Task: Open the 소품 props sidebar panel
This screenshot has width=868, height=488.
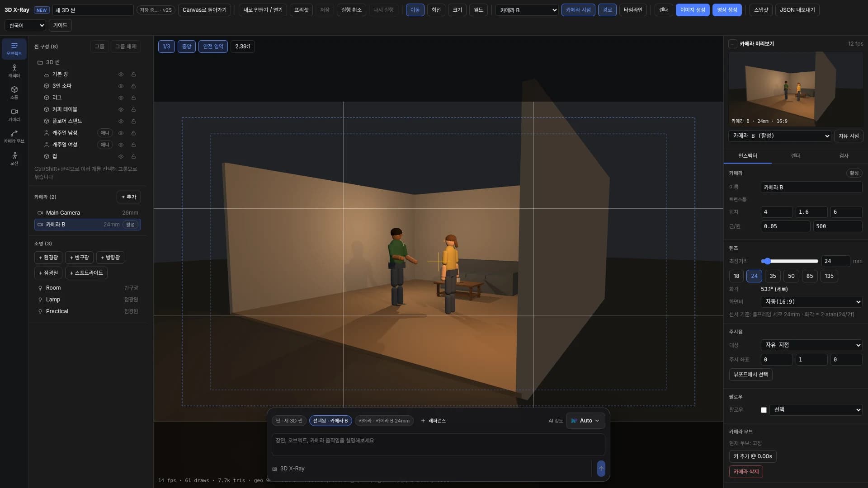Action: coord(14,93)
